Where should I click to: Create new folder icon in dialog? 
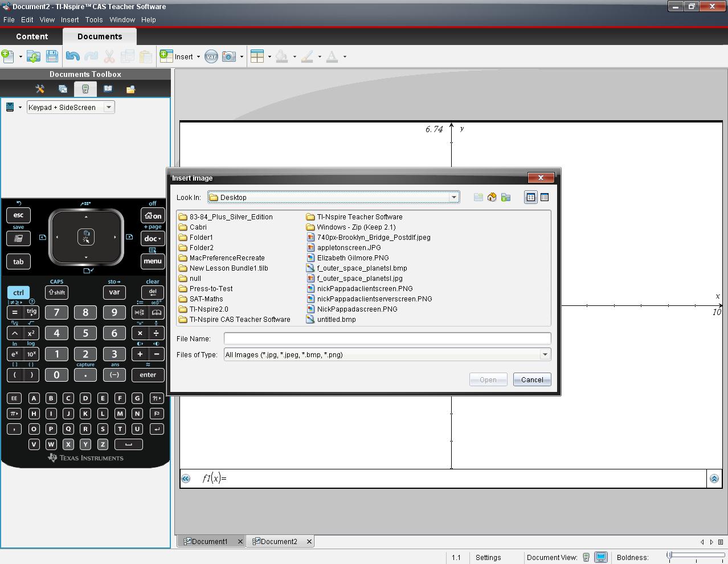tap(506, 197)
